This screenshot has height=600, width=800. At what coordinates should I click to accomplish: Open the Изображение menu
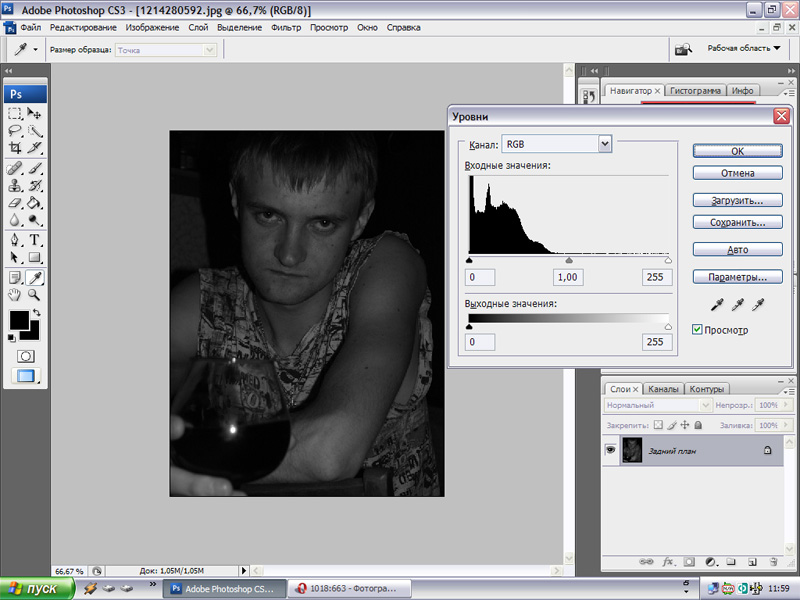[152, 28]
